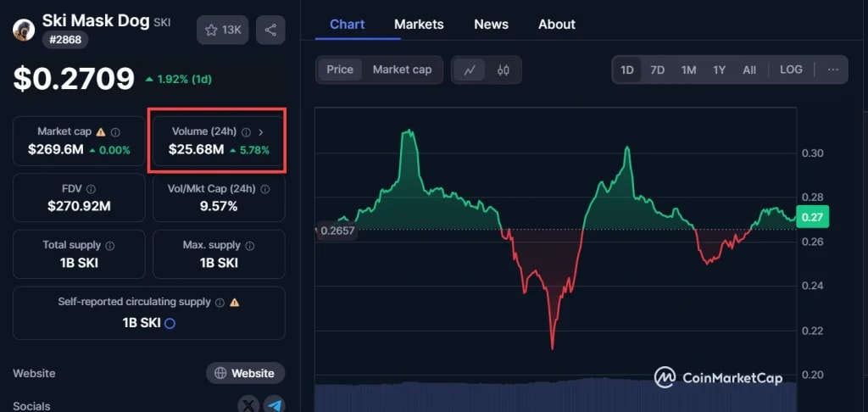Click the 0.2657 opening price label
The height and width of the screenshot is (412, 868).
pyautogui.click(x=337, y=231)
